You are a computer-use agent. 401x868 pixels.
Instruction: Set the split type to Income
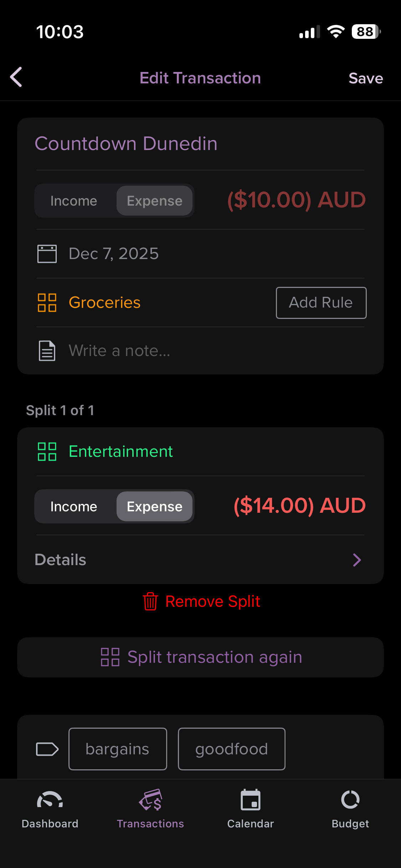pos(74,507)
